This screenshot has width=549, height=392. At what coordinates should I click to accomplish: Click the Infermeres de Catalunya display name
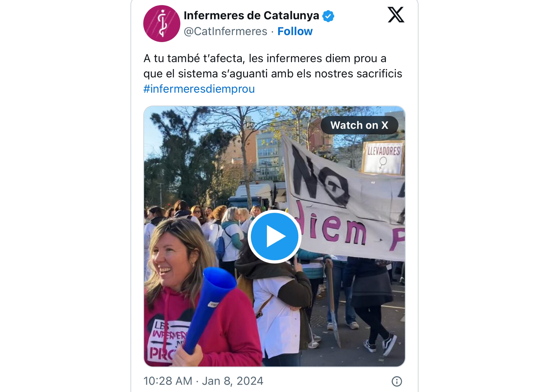[x=251, y=16]
